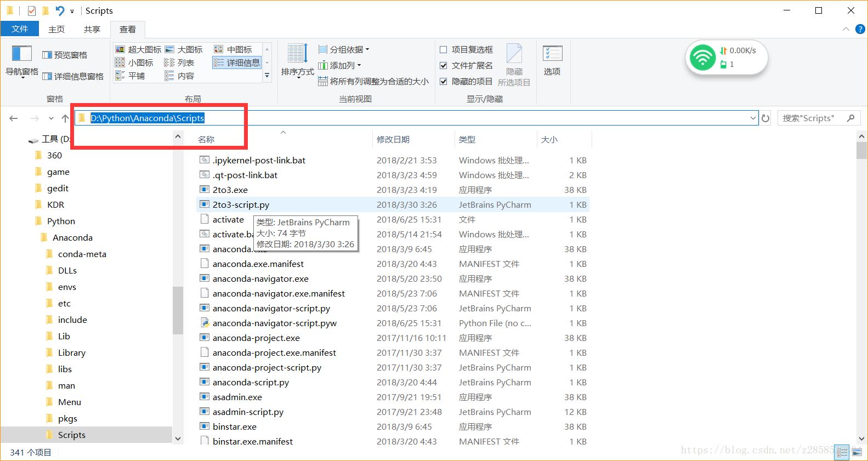Click the properties checkmark icon in title bar
Viewport: 868px width, 461px height.
coord(32,10)
